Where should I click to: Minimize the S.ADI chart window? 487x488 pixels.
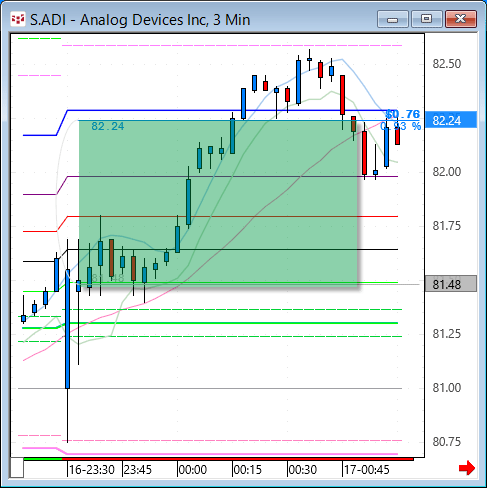click(x=393, y=19)
